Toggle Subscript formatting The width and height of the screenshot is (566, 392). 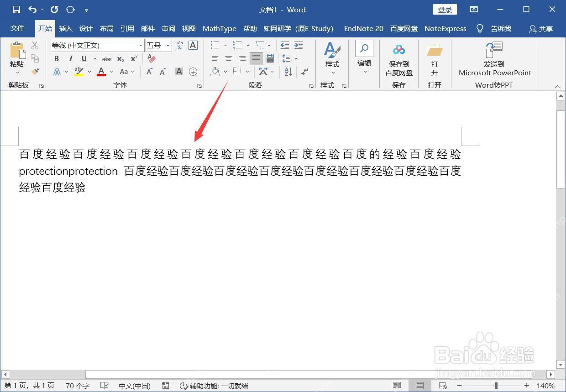[120, 59]
